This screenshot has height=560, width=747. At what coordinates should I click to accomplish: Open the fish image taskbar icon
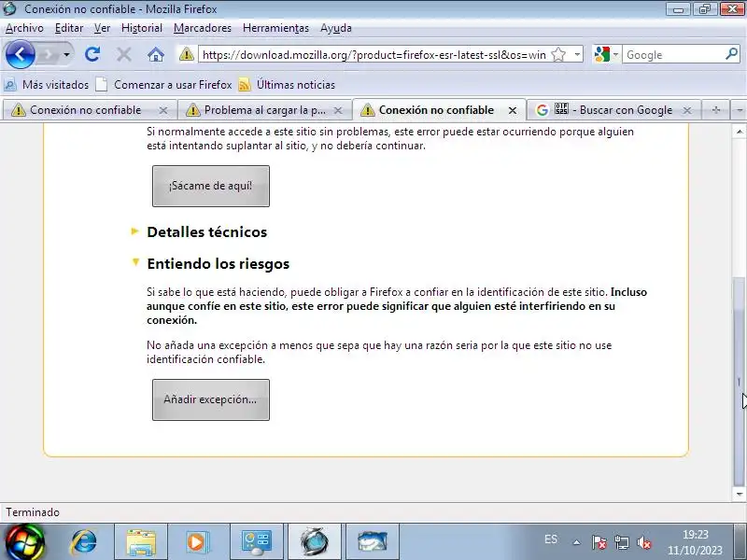point(372,542)
